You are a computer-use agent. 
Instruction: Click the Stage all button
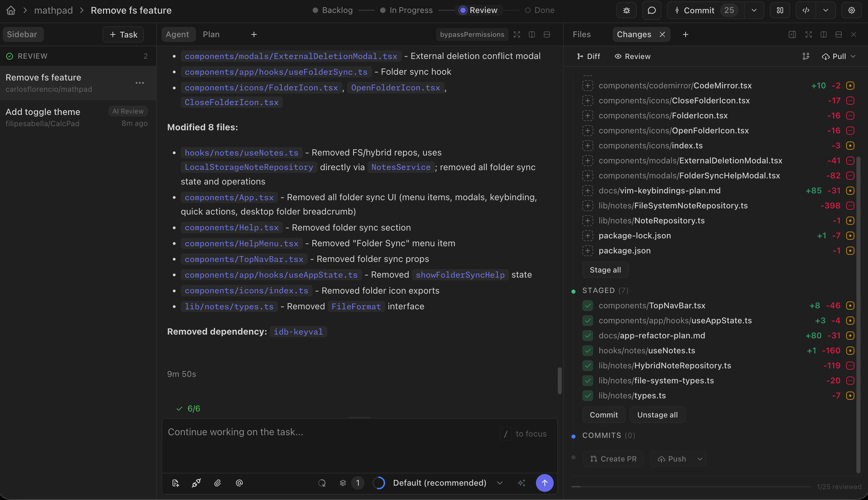[x=605, y=270]
